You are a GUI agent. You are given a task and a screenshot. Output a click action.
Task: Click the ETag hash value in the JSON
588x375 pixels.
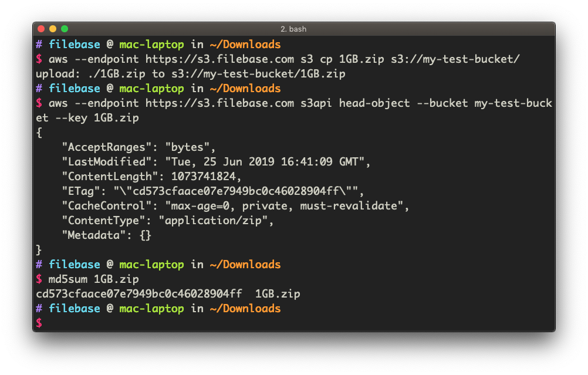236,191
